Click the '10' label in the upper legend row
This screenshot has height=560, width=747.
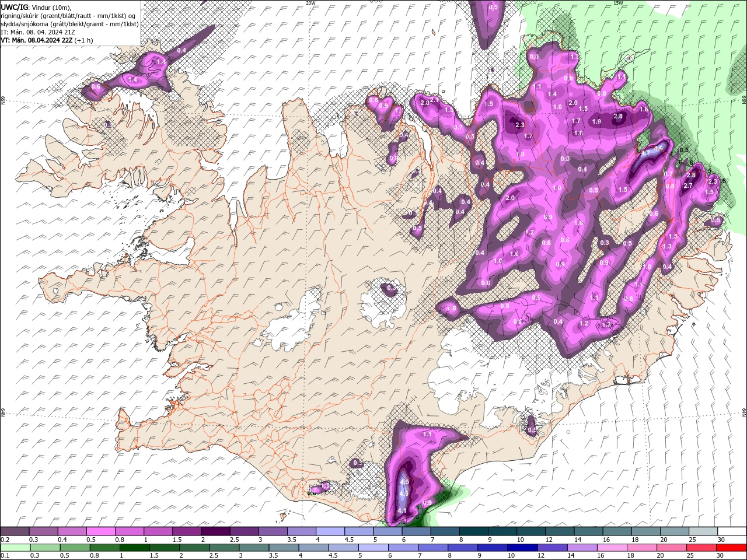pos(520,540)
